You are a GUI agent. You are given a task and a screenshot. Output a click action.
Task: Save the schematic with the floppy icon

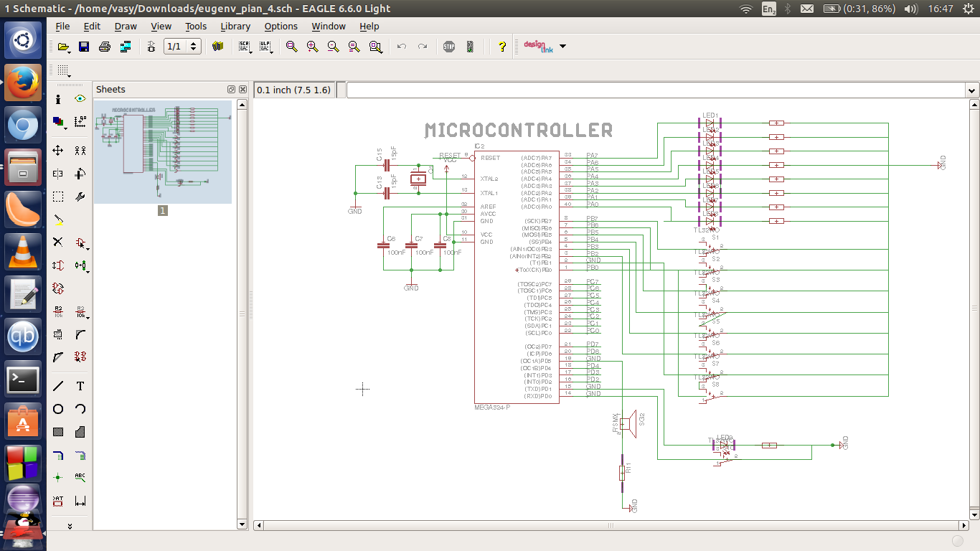[84, 47]
